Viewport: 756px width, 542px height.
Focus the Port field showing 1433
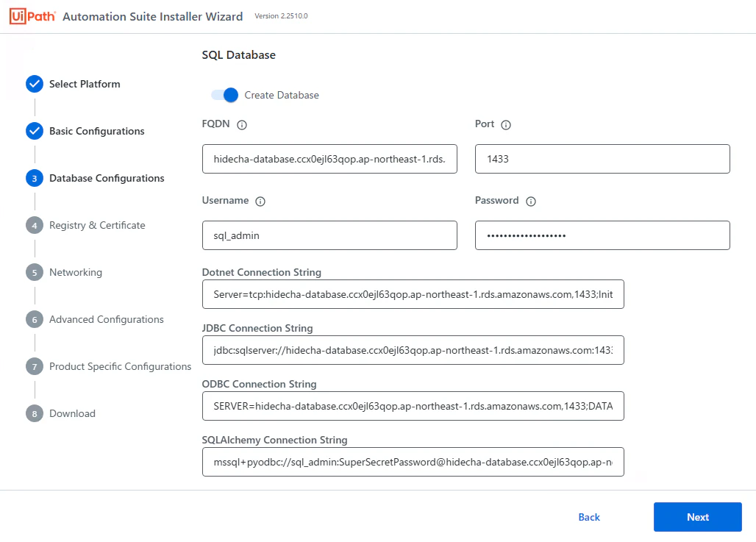(602, 159)
